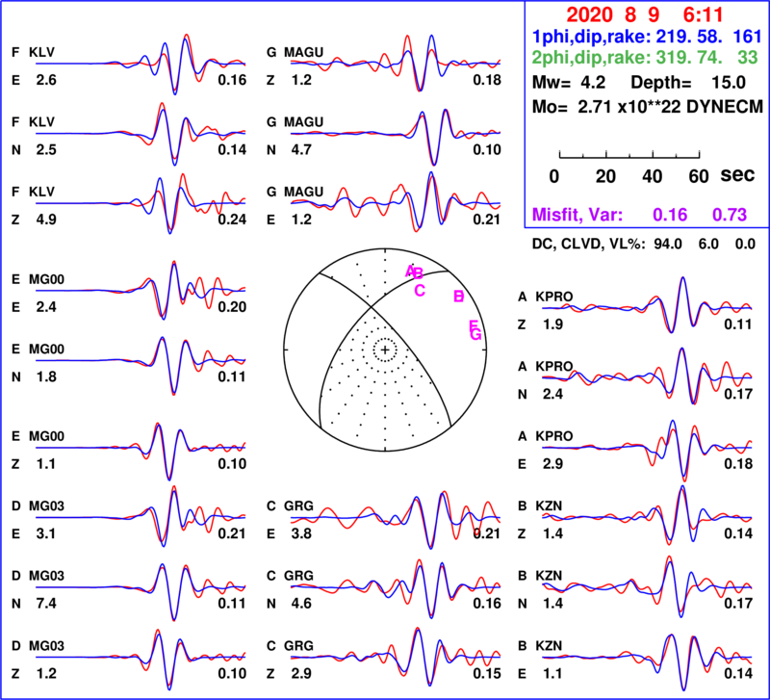Click the Mw= 4.2 magnitude value
The width and height of the screenshot is (770, 700).
click(569, 83)
